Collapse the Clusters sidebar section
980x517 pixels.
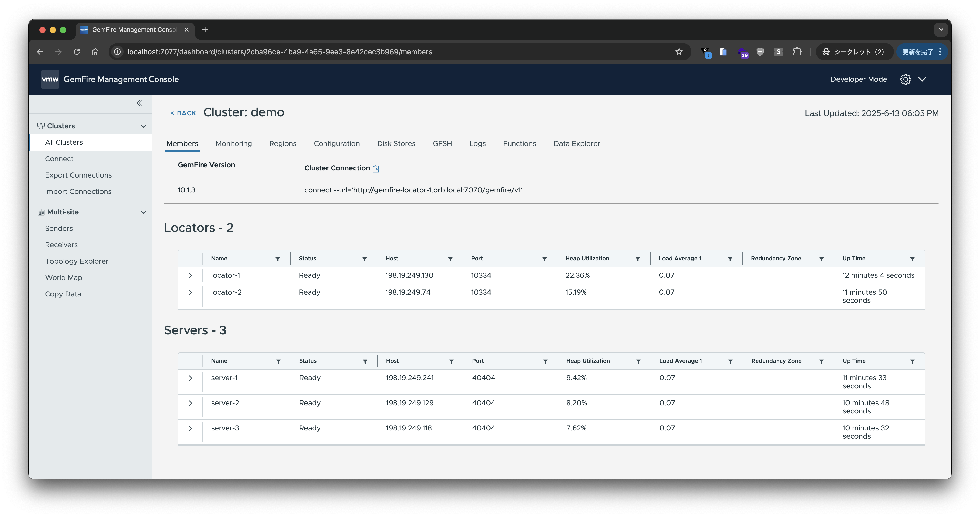point(144,126)
